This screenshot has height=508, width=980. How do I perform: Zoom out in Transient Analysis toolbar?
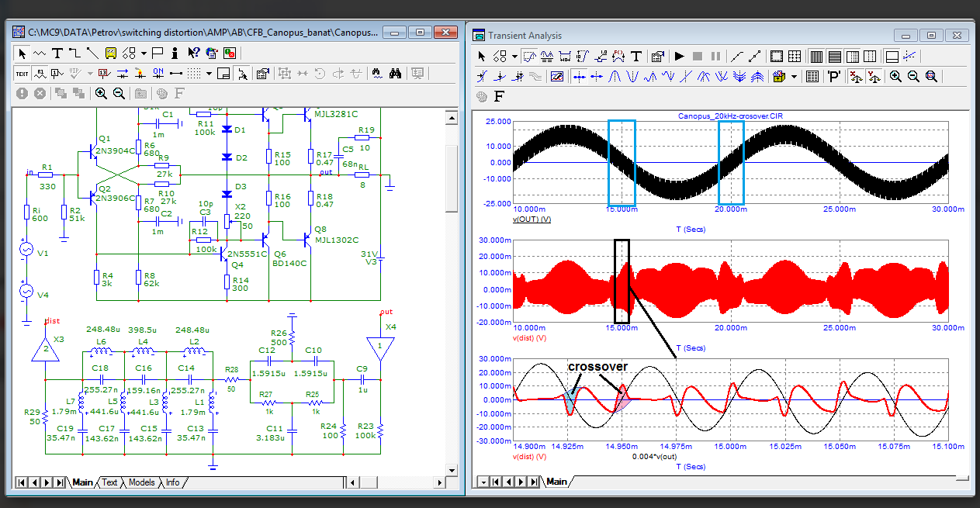coord(913,77)
